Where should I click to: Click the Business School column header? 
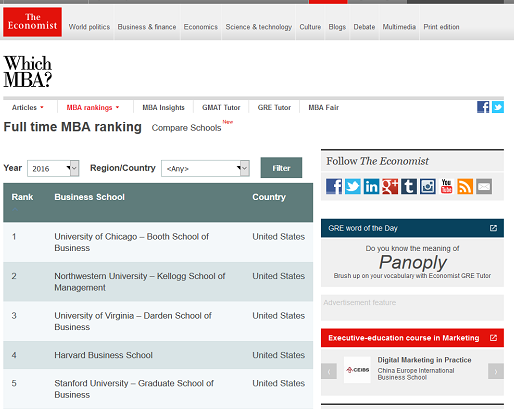[89, 197]
